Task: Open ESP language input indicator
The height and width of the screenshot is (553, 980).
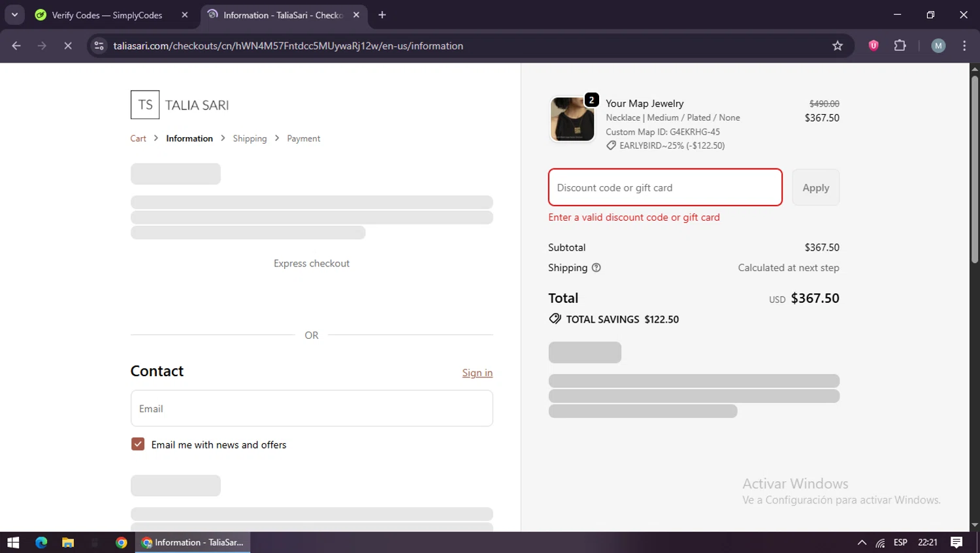Action: [900, 543]
